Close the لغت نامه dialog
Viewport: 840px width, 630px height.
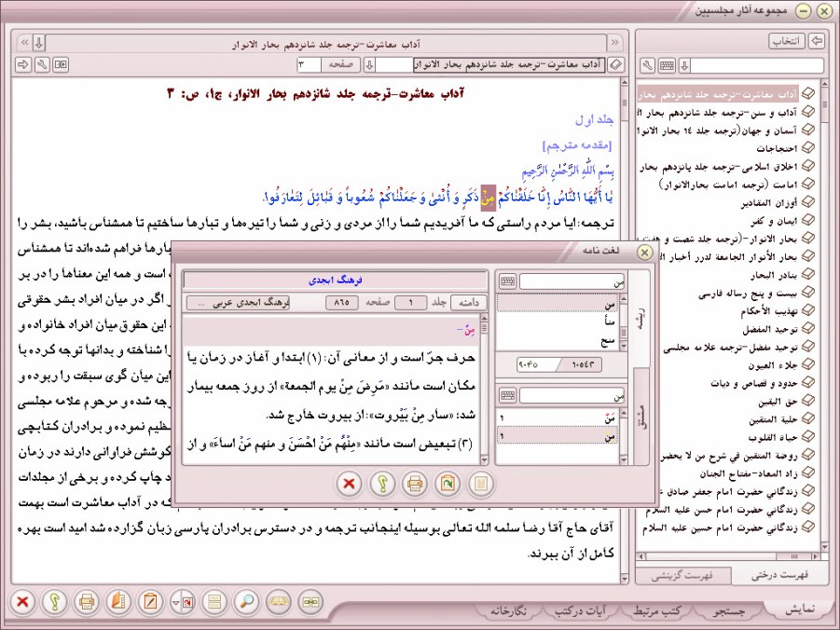click(644, 253)
